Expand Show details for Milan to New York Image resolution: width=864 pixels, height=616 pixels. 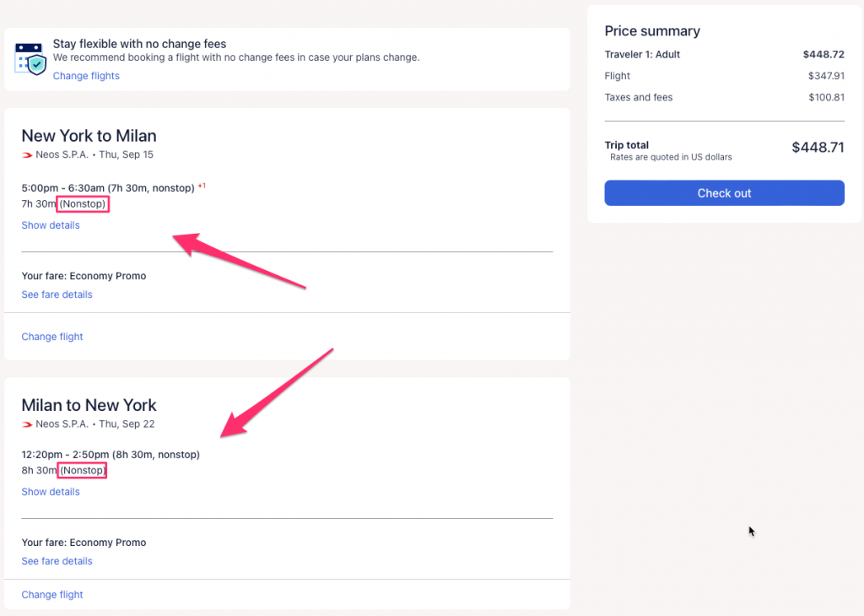click(51, 492)
